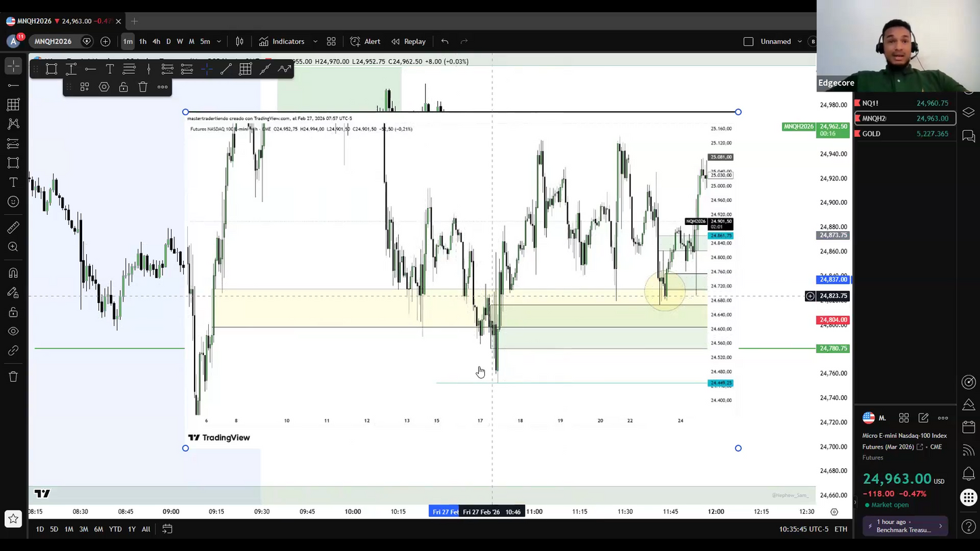Select the zoom-in magnifier tool

(14, 247)
